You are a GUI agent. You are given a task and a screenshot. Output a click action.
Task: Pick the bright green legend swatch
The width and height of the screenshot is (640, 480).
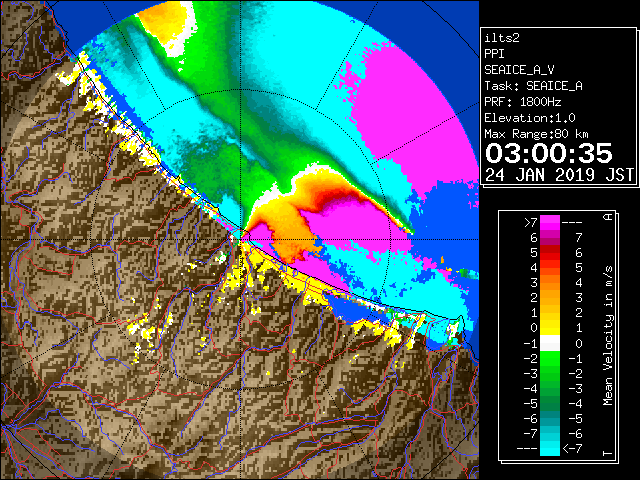click(550, 358)
